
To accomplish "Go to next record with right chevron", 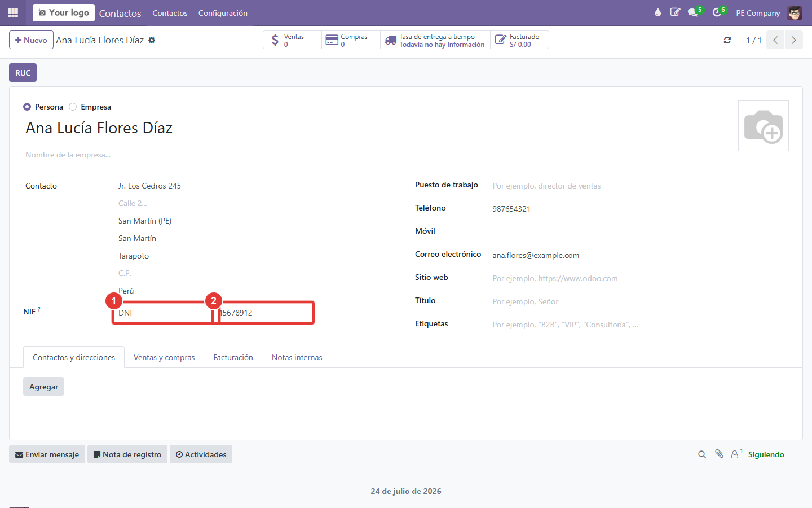I will click(794, 40).
